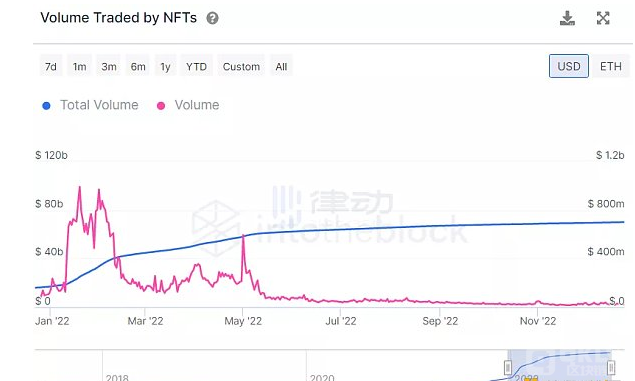This screenshot has height=381, width=635.
Task: Toggle the Total Volume series legend
Action: pyautogui.click(x=90, y=105)
